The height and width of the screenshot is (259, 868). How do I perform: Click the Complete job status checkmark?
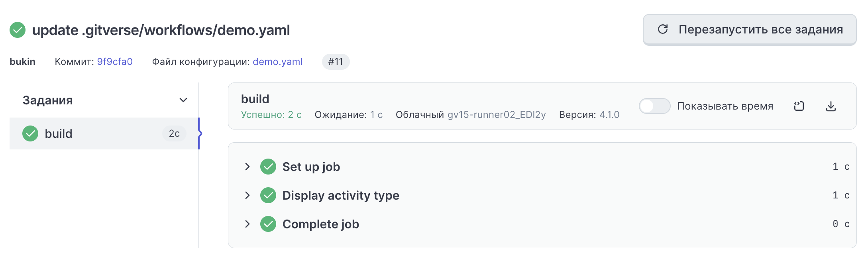[x=268, y=224]
